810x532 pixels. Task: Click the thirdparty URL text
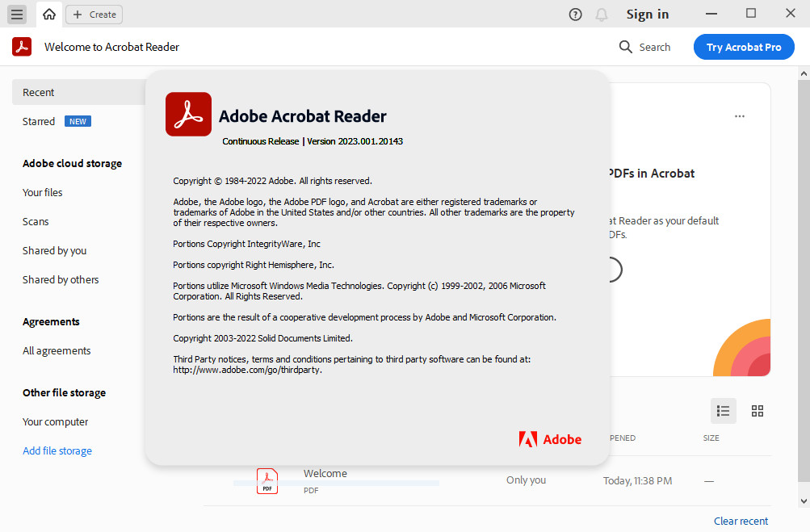[x=247, y=370]
